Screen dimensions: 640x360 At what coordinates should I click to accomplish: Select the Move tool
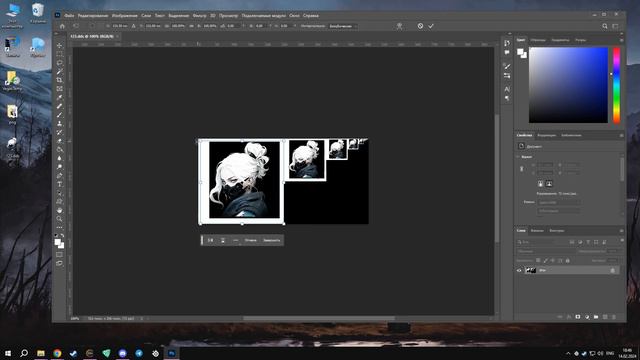60,45
